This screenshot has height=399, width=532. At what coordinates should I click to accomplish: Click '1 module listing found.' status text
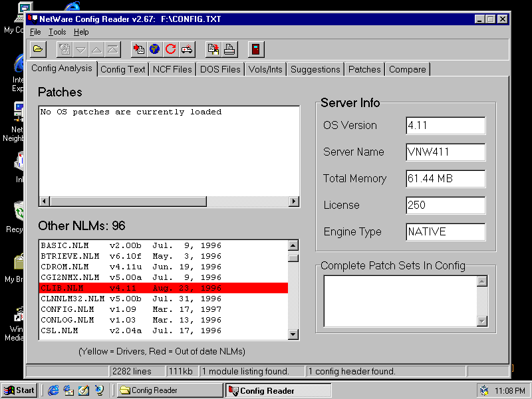[x=253, y=372]
